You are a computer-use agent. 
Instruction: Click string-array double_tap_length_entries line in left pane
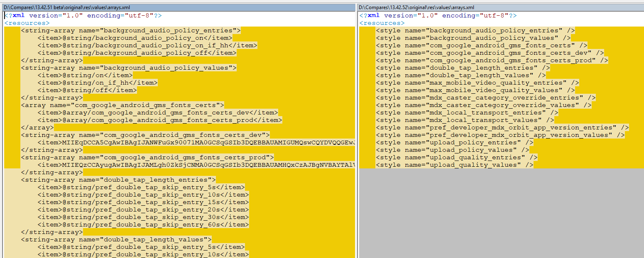click(x=118, y=180)
